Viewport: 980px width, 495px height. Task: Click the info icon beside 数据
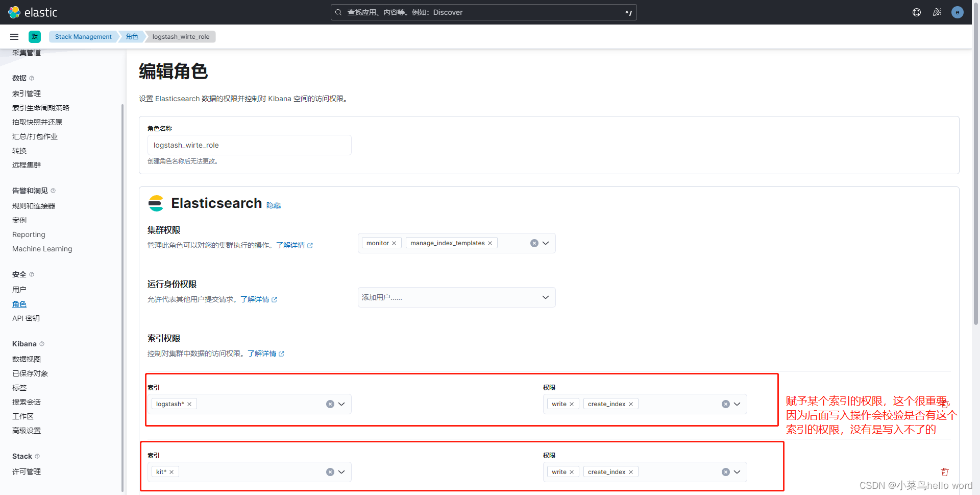point(32,78)
